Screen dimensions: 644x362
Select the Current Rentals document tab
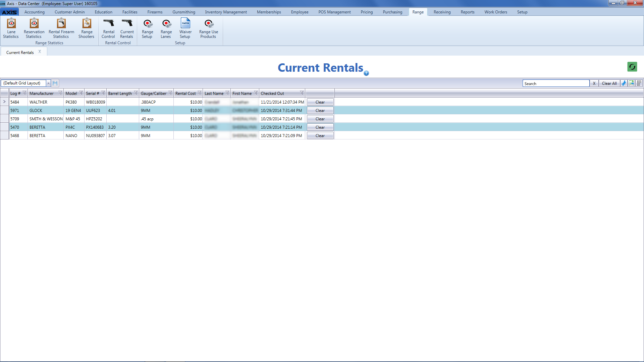tap(20, 53)
